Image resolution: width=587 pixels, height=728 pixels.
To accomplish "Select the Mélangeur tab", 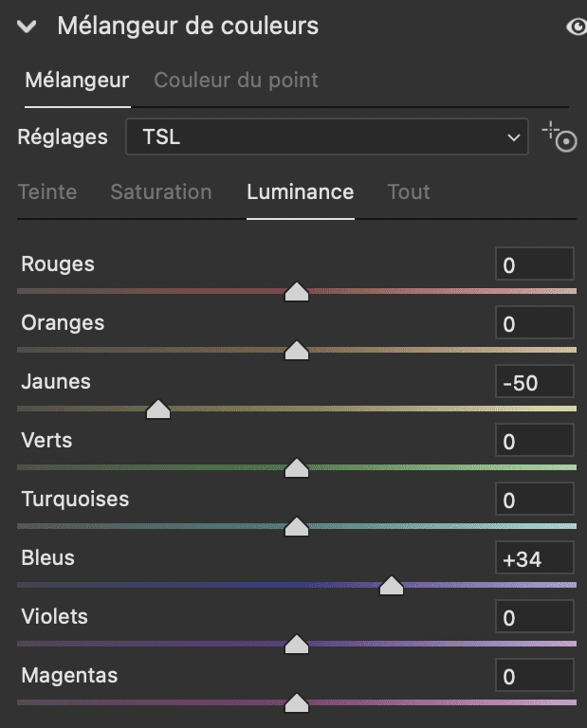I will click(x=77, y=81).
